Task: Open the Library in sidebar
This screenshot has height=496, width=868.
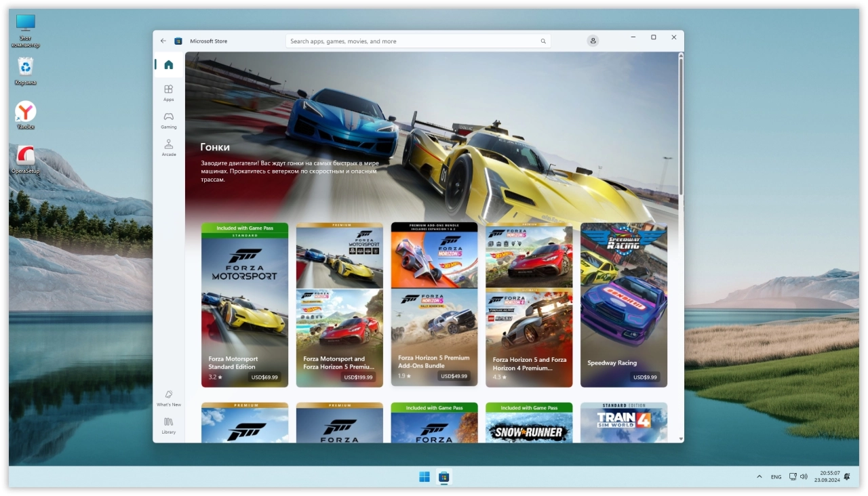Action: 169,426
